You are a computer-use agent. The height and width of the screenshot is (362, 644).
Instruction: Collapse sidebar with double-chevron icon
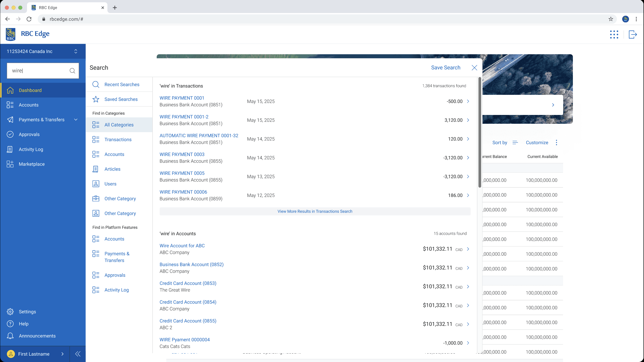(78, 354)
